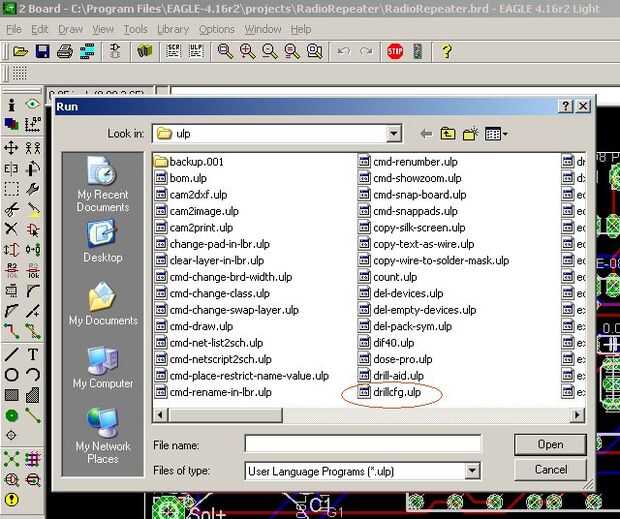Click Cancel button in Run dialog
The width and height of the screenshot is (620, 519).
[x=550, y=470]
